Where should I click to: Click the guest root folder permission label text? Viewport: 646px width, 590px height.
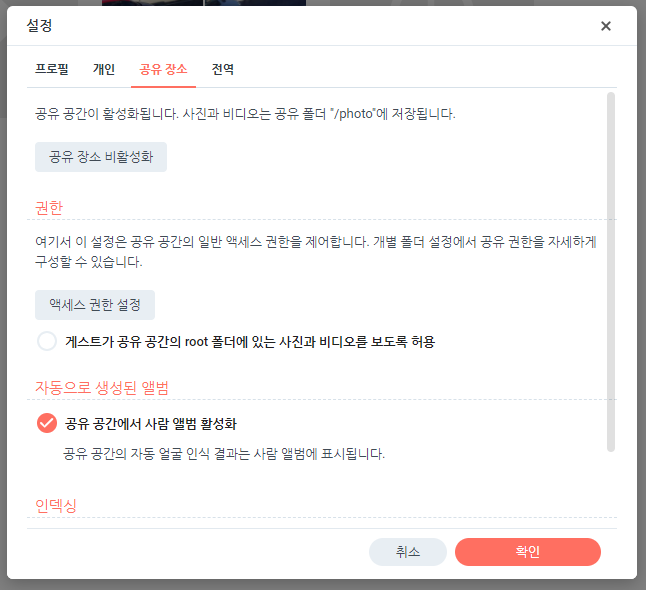pos(250,341)
